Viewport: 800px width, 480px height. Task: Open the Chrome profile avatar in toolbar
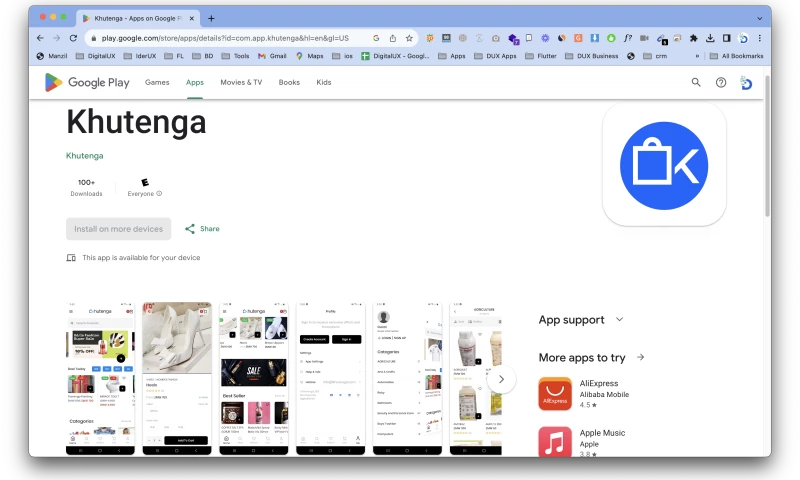point(743,38)
